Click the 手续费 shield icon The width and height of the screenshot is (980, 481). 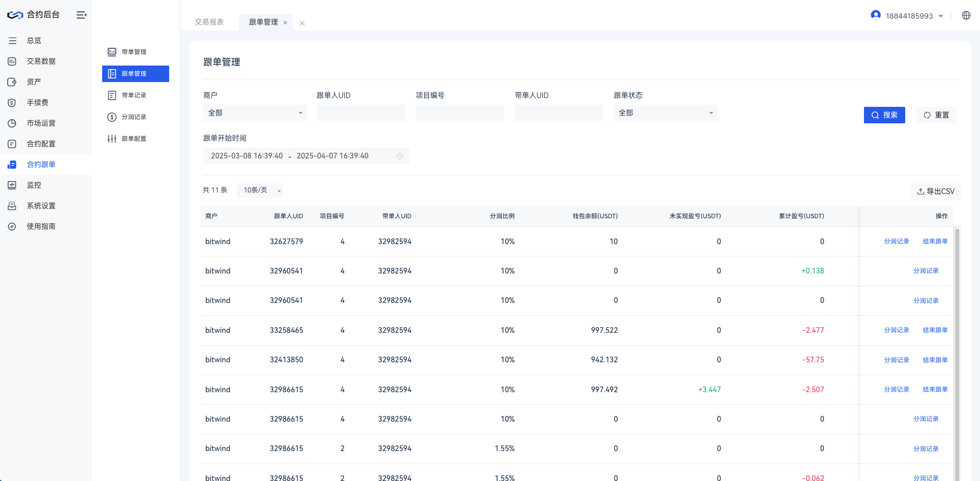12,103
